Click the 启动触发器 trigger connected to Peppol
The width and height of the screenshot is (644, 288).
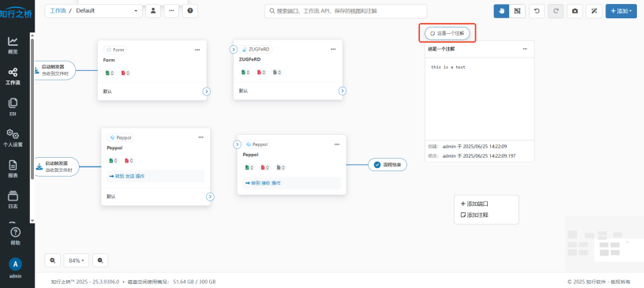click(56, 166)
